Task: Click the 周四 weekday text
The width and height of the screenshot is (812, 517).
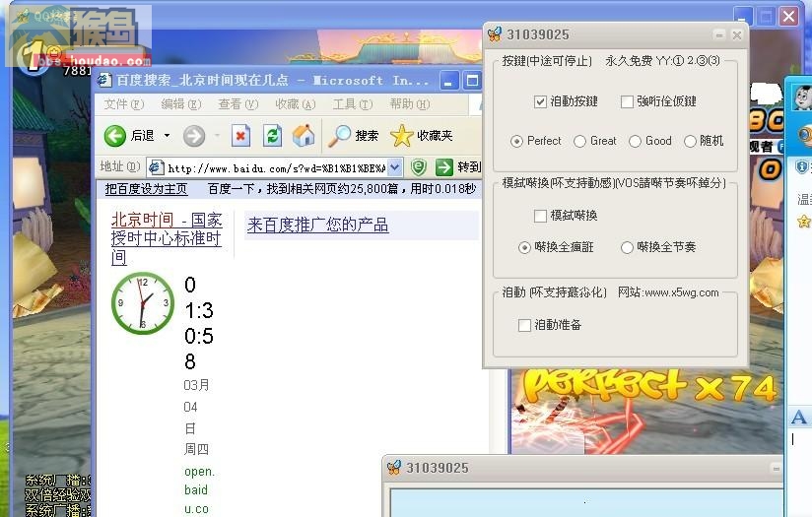Action: tap(196, 449)
